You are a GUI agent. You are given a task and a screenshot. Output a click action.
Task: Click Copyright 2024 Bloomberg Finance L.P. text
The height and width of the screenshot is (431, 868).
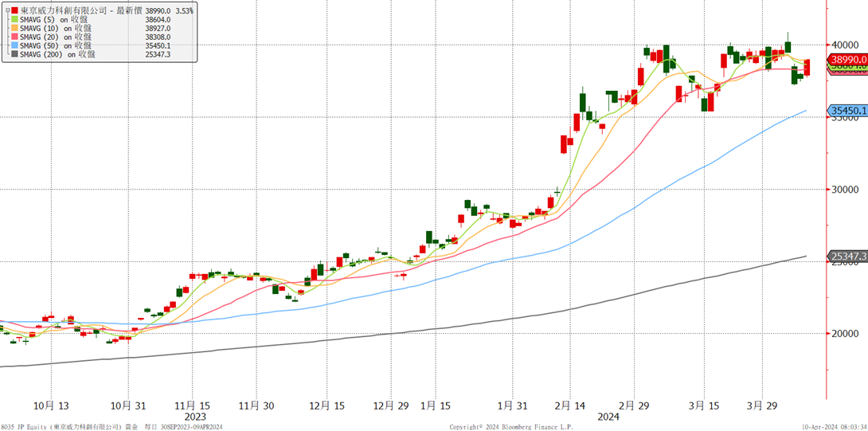point(511,427)
